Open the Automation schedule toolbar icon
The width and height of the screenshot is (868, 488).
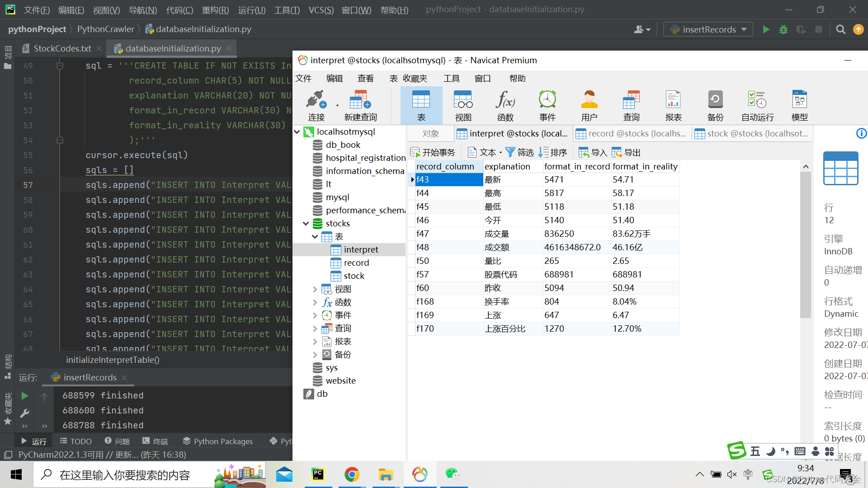click(757, 106)
